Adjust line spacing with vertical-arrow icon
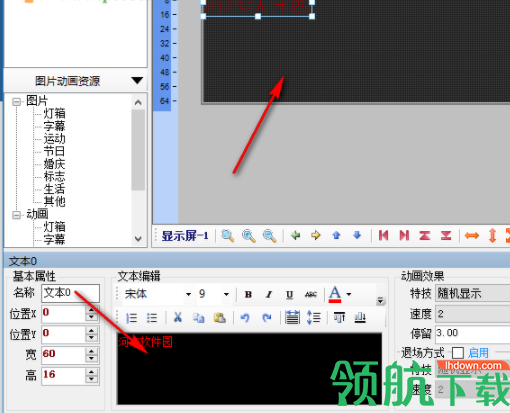Viewport: 510px width, 413px height. click(x=313, y=317)
